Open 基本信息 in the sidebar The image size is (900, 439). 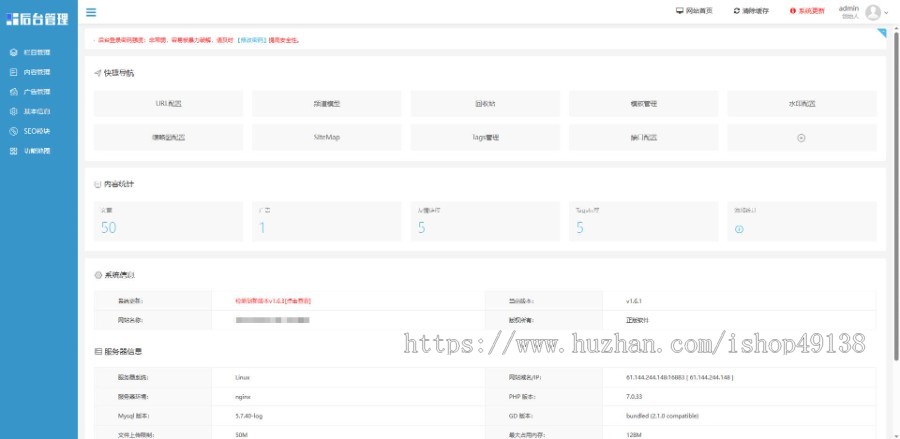[x=38, y=111]
